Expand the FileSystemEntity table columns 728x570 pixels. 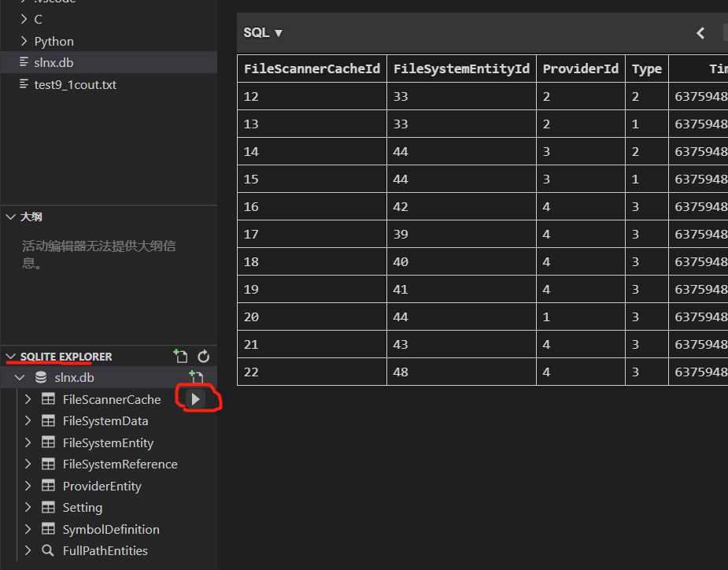coord(28,442)
